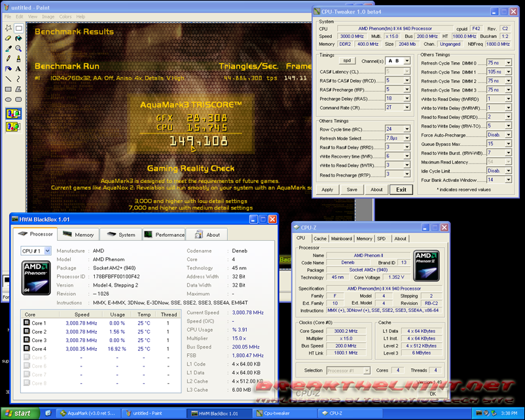
Task: Click the AMD Phenom II logo in CPU-Z
Action: tap(426, 266)
